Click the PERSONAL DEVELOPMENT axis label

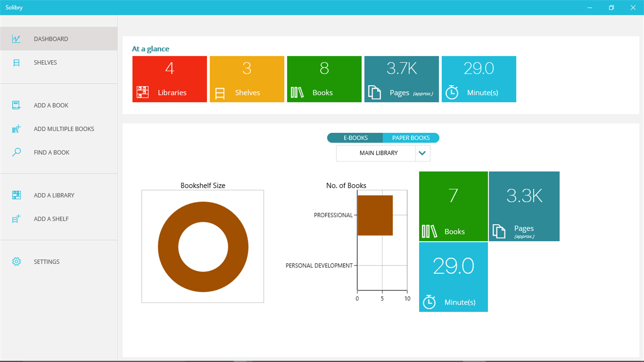coord(319,266)
